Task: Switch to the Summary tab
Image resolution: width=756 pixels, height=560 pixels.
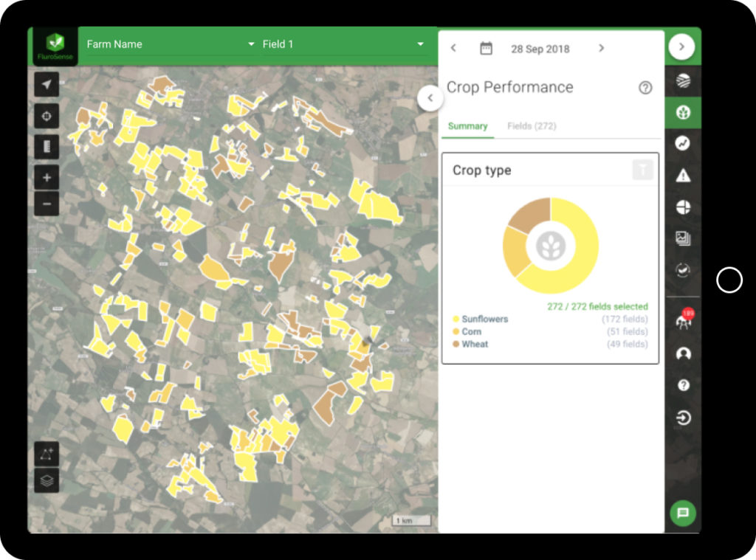Action: 467,126
